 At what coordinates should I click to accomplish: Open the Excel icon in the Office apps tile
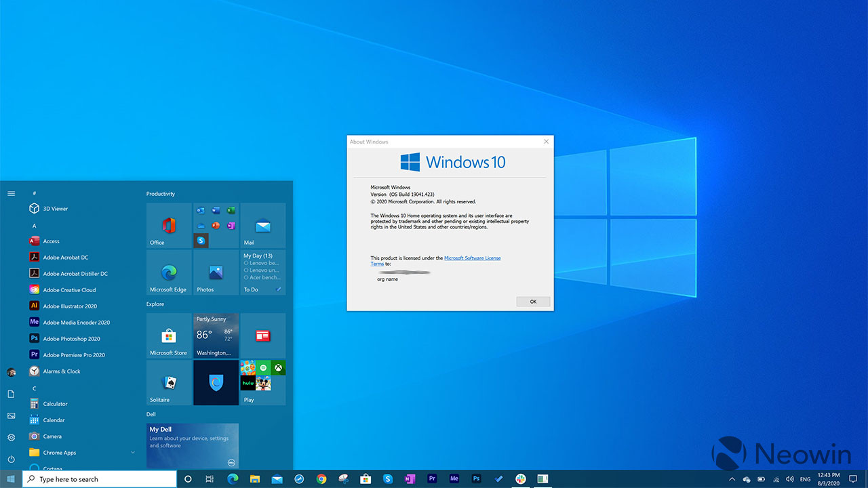(x=231, y=210)
